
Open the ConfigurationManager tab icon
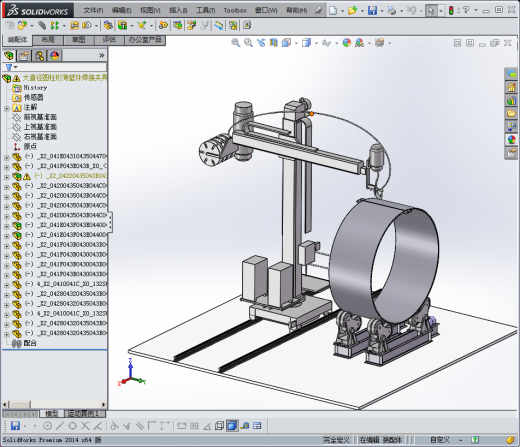tap(39, 55)
